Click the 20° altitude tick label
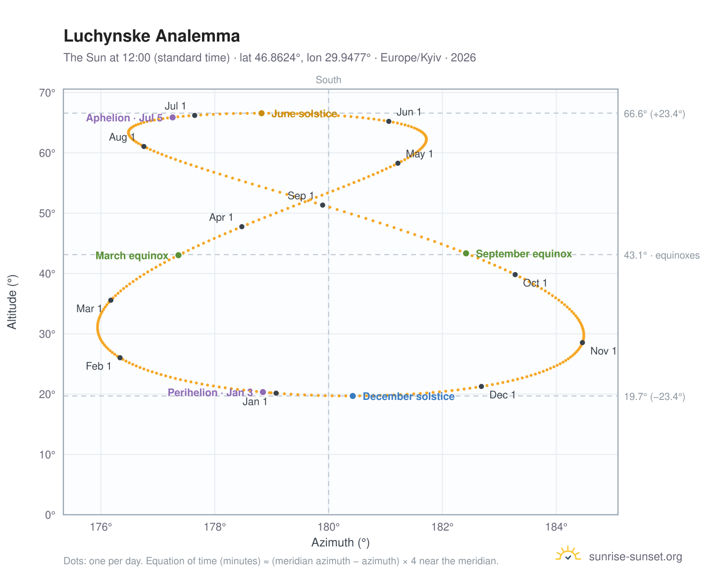This screenshot has height=588, width=717. coord(47,394)
